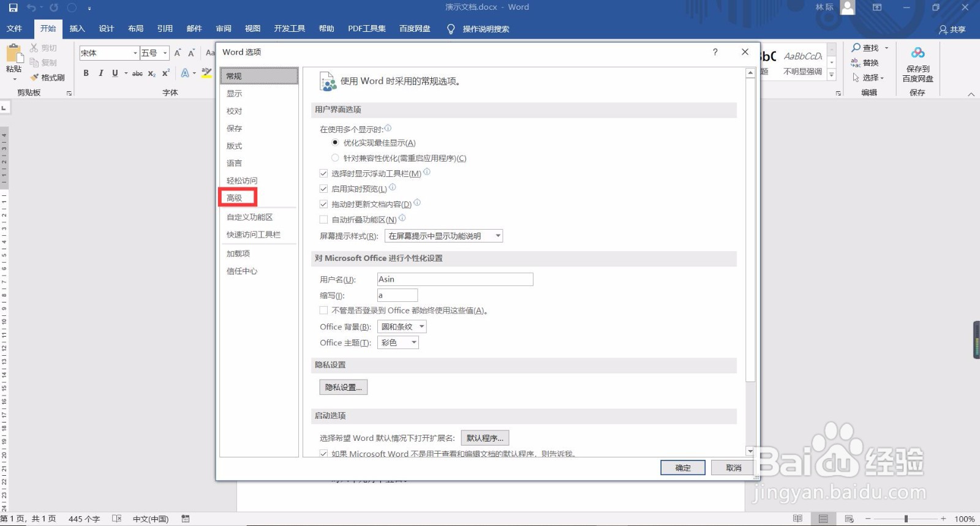This screenshot has height=526, width=980.
Task: Expand the Select dropdown in the editing group
Action: pyautogui.click(x=882, y=78)
